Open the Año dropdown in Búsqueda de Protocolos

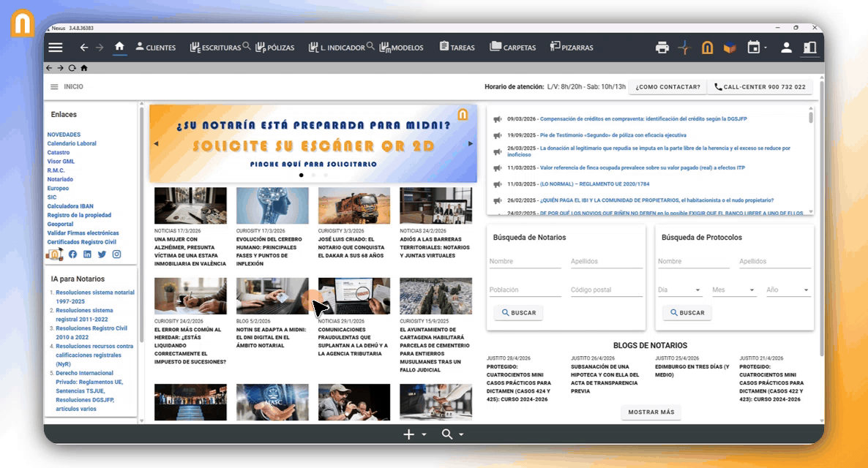click(787, 290)
